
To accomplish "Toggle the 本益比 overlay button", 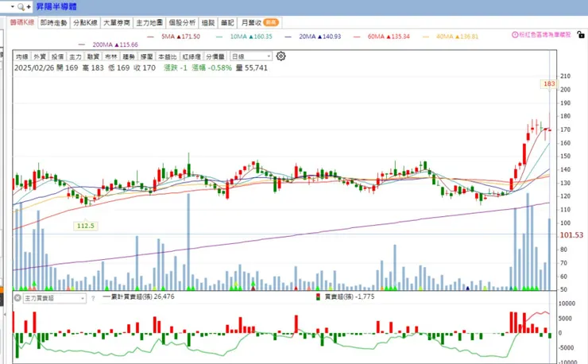I will 167,56.
